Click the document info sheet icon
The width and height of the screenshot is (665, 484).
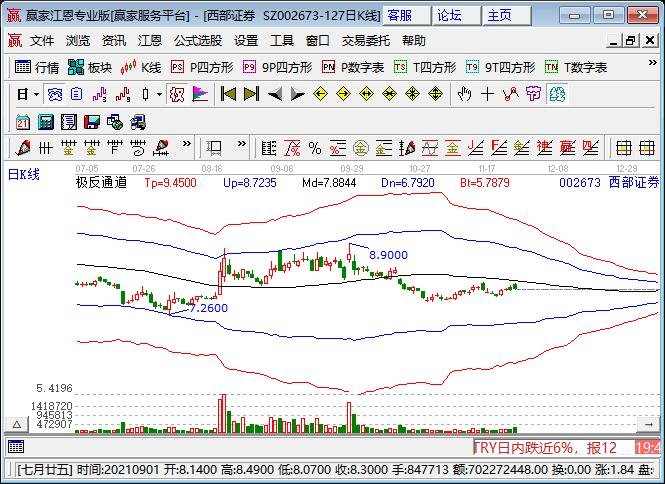coord(76,94)
